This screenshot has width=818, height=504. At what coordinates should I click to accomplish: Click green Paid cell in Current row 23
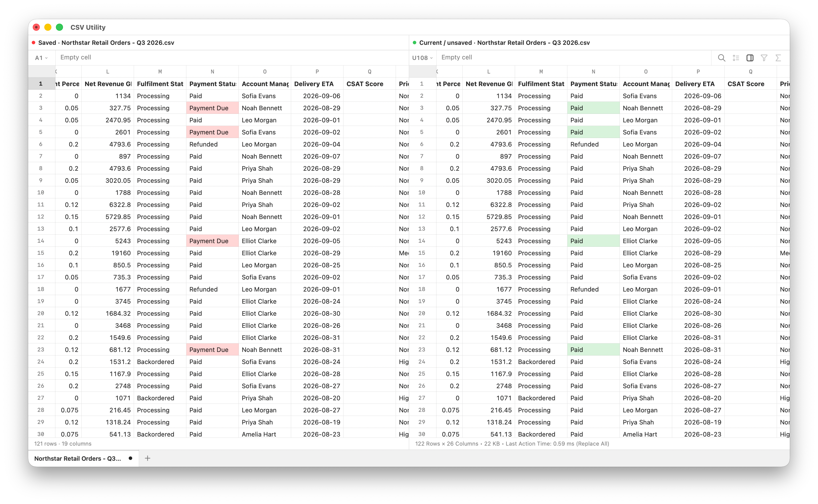pos(593,349)
